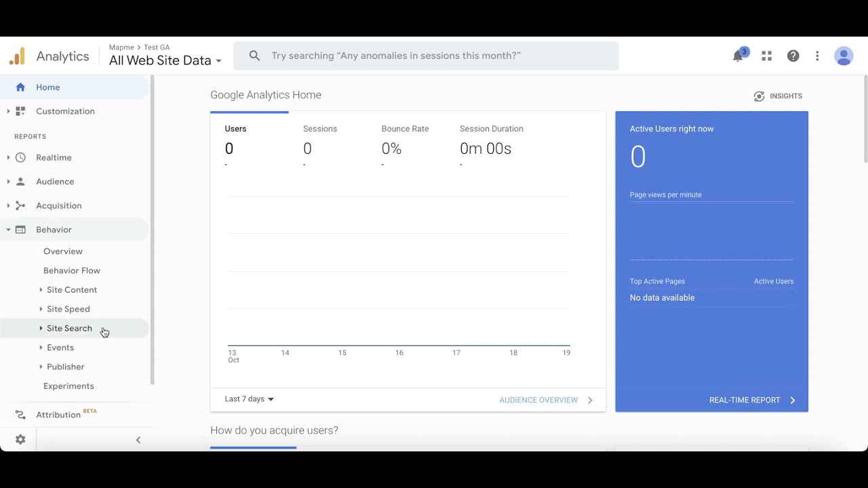The image size is (868, 488).
Task: Expand Site Content submenu
Action: click(x=41, y=290)
